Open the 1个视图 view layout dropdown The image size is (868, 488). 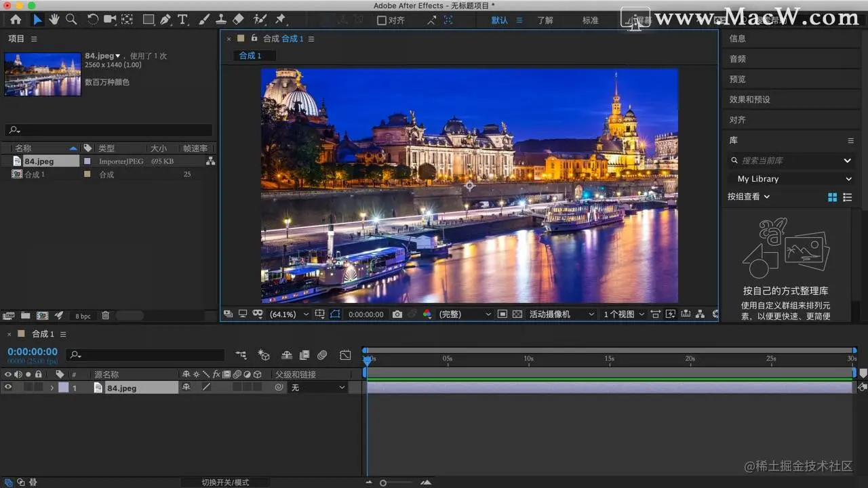pyautogui.click(x=624, y=314)
